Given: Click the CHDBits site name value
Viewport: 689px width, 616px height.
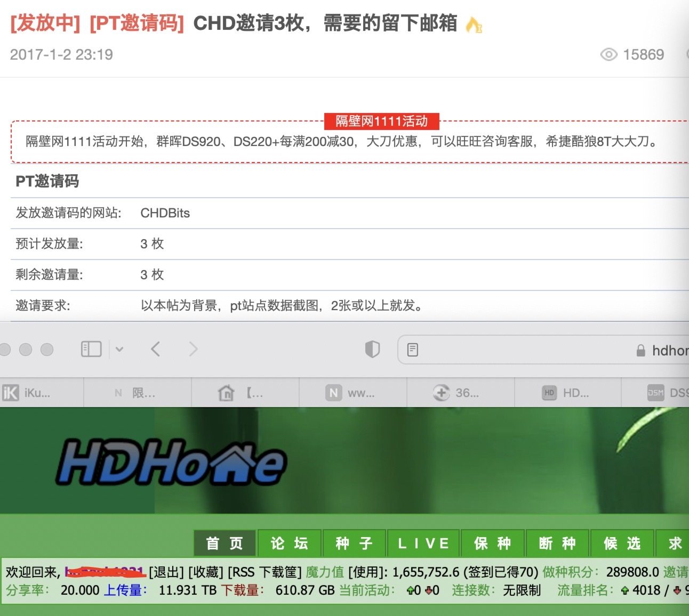Looking at the screenshot, I should [x=165, y=213].
